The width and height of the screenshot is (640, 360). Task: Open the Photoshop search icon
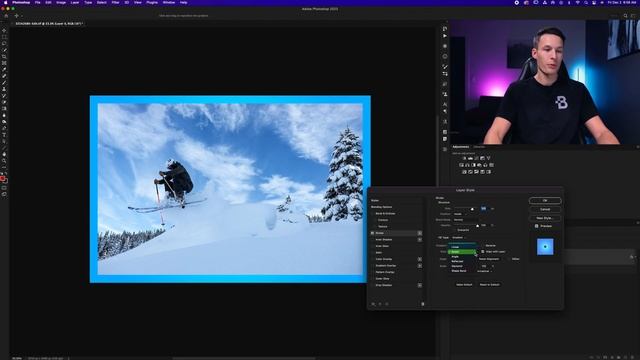[x=625, y=16]
